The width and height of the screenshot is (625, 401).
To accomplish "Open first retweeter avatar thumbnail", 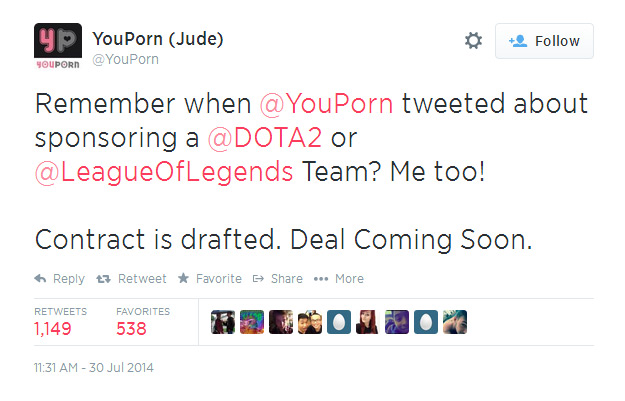I will point(223,322).
